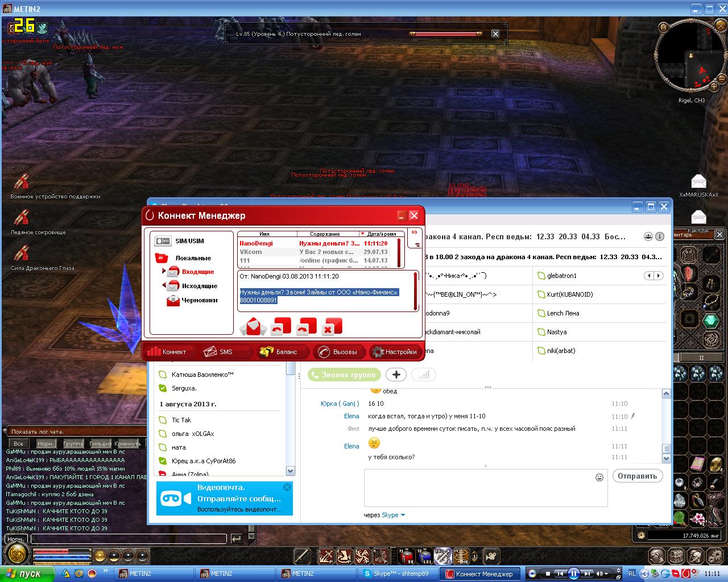The height and width of the screenshot is (582, 728).
Task: Click Показать лог чата
Action: pyautogui.click(x=38, y=431)
